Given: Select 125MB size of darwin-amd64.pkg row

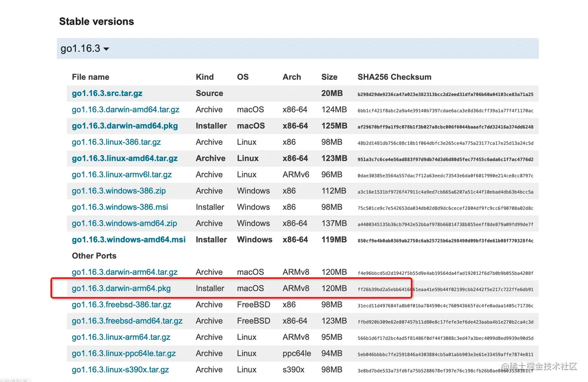Looking at the screenshot, I should click(x=334, y=126).
